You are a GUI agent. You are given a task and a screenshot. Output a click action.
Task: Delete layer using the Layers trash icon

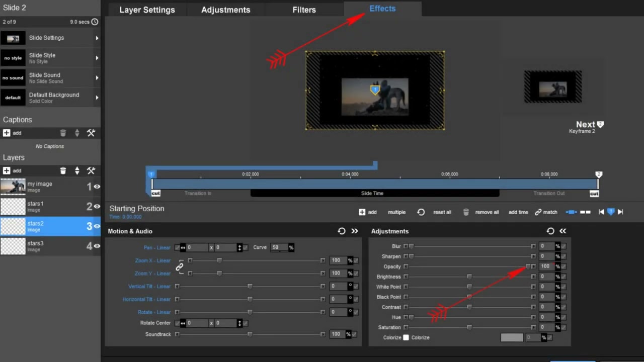tap(63, 170)
